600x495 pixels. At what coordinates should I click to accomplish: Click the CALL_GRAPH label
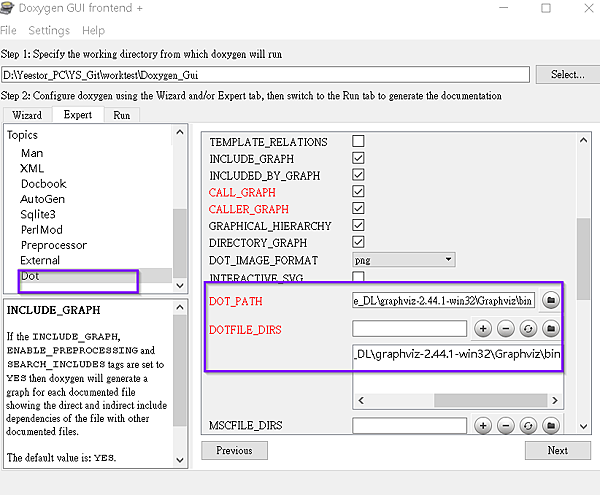point(242,192)
